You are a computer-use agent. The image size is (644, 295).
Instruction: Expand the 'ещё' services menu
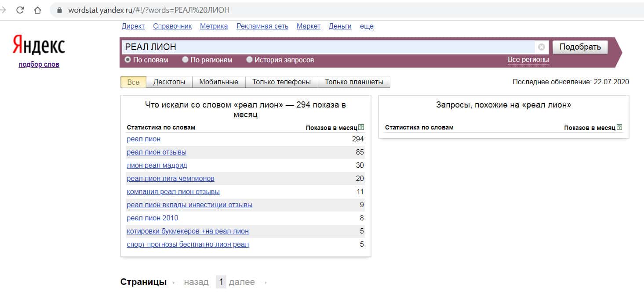coord(367,26)
